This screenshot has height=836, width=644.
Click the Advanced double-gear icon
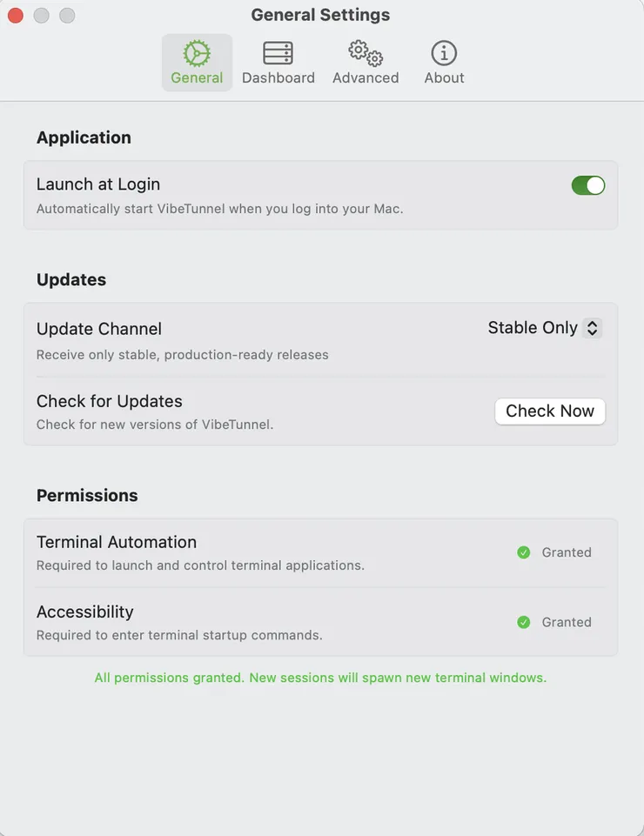coord(366,53)
